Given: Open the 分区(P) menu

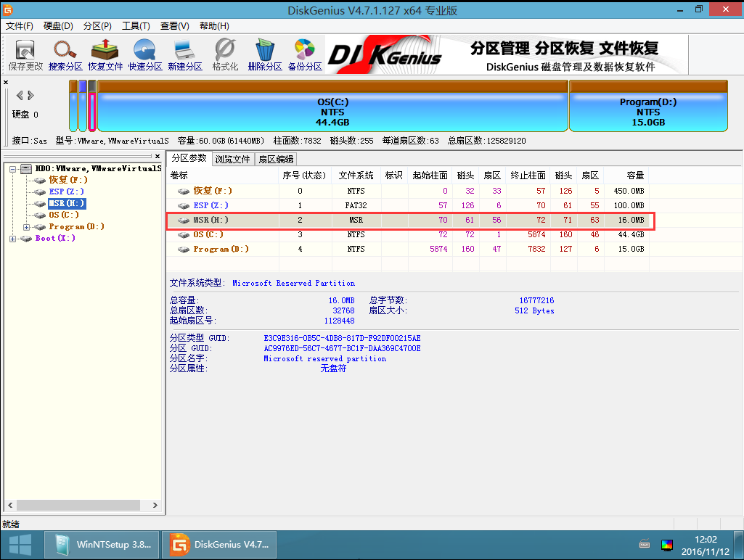Looking at the screenshot, I should [97, 26].
